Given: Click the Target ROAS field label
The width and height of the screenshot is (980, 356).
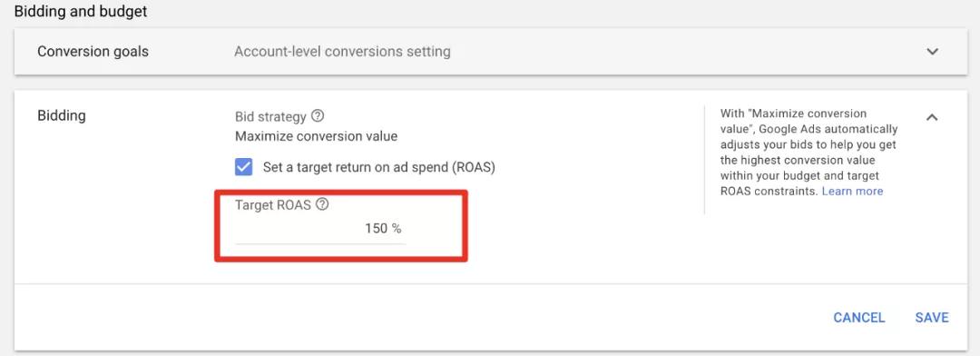Looking at the screenshot, I should point(273,204).
